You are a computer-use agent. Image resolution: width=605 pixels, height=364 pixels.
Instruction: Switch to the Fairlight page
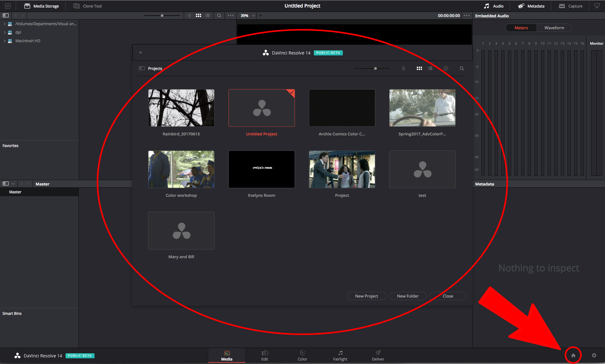click(340, 355)
